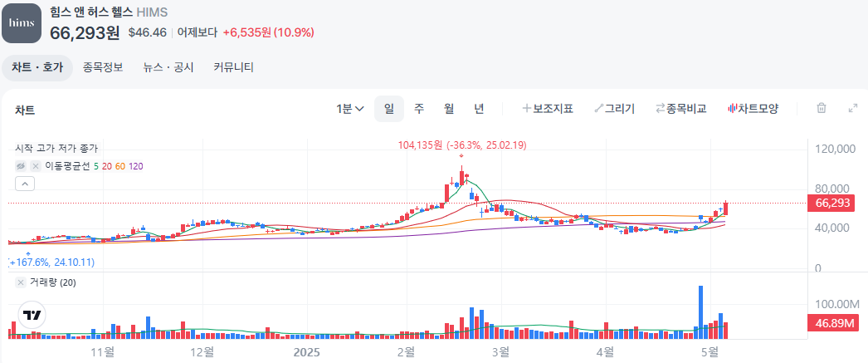Remove the moving average indicator
This screenshot has height=363, width=868.
[x=36, y=165]
